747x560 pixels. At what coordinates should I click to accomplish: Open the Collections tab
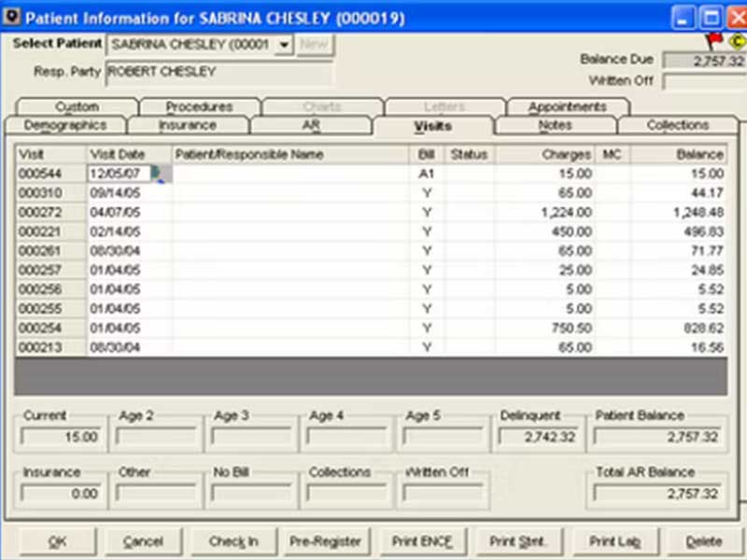678,126
